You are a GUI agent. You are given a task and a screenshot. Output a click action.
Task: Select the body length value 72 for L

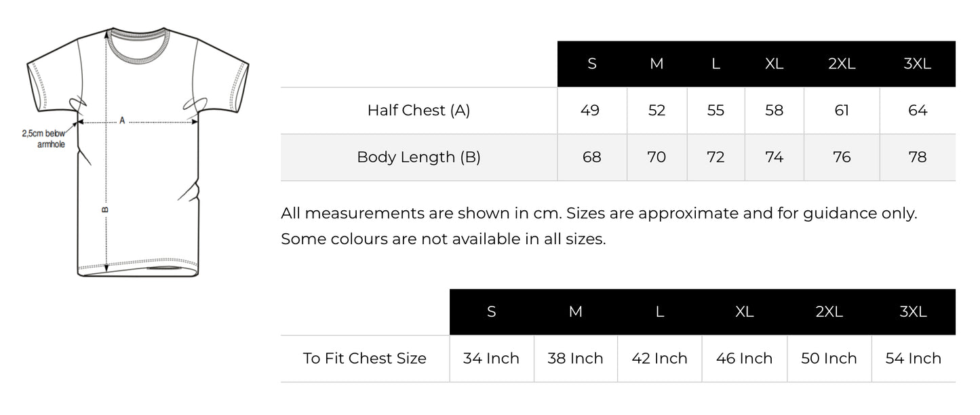tap(716, 157)
